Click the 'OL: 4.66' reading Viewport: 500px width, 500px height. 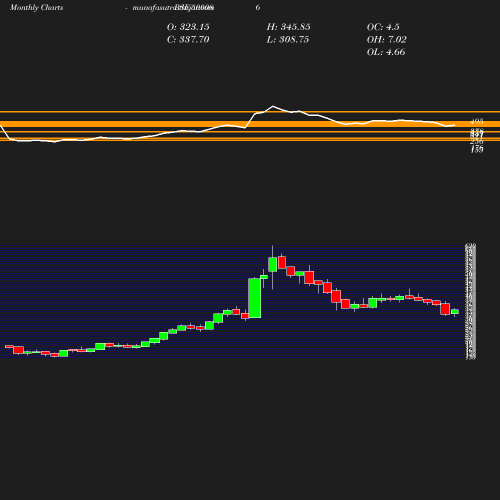pyautogui.click(x=386, y=52)
